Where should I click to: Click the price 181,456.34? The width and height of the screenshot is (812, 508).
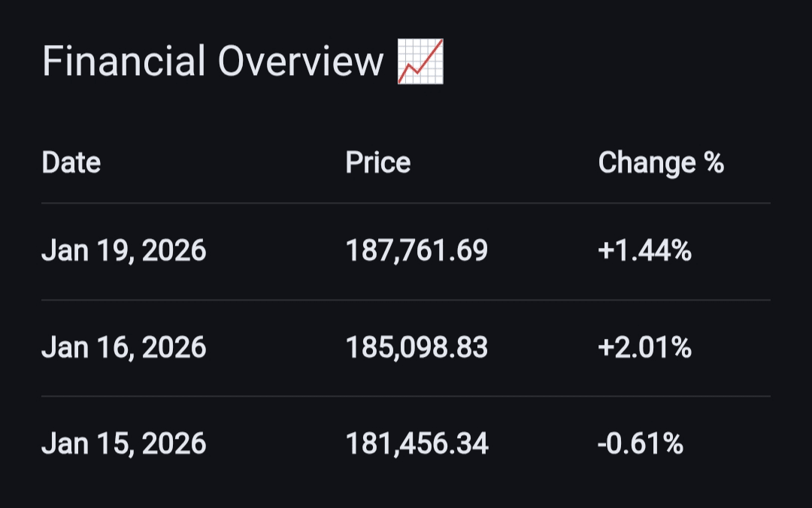[x=417, y=443]
